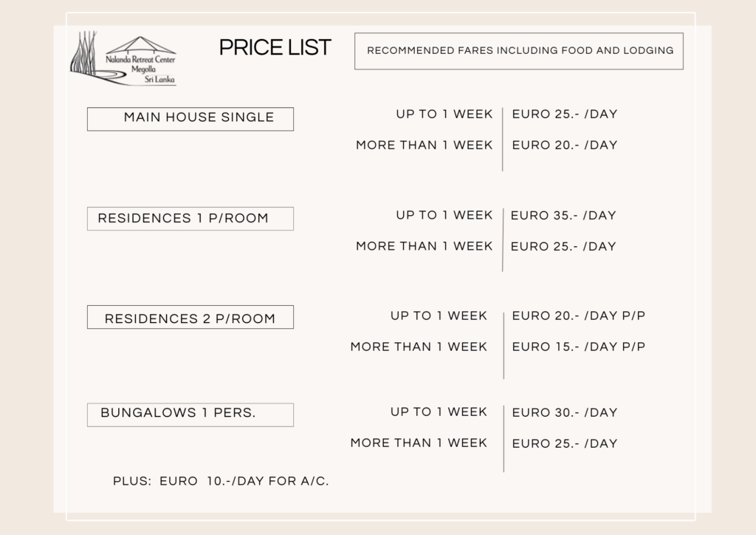Click the EURO 35.- /DAY price
This screenshot has width=756, height=535.
point(563,216)
